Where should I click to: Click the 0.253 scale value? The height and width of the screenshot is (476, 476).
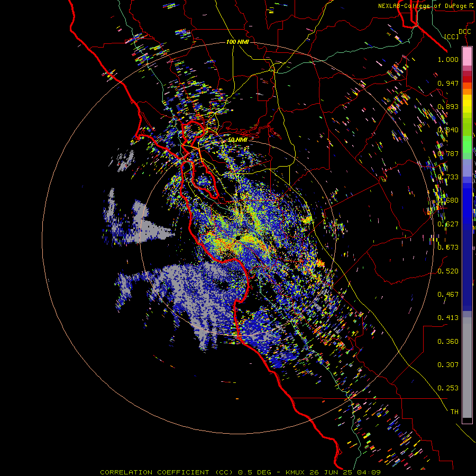click(448, 388)
